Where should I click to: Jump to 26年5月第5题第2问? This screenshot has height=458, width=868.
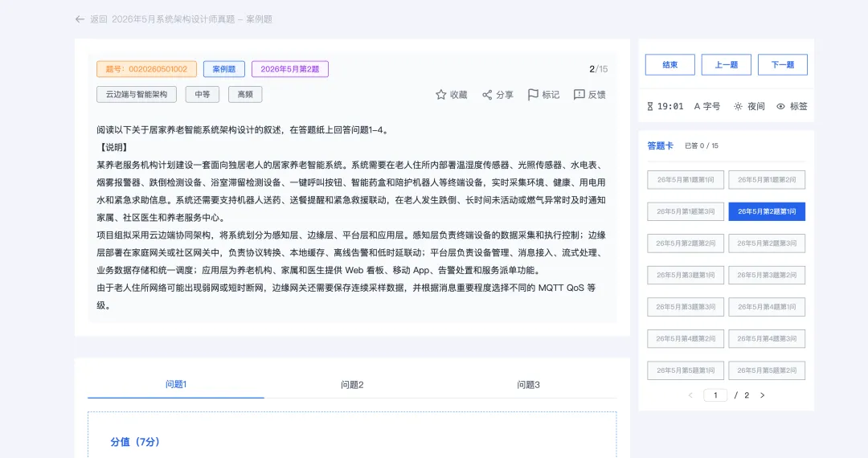(767, 370)
